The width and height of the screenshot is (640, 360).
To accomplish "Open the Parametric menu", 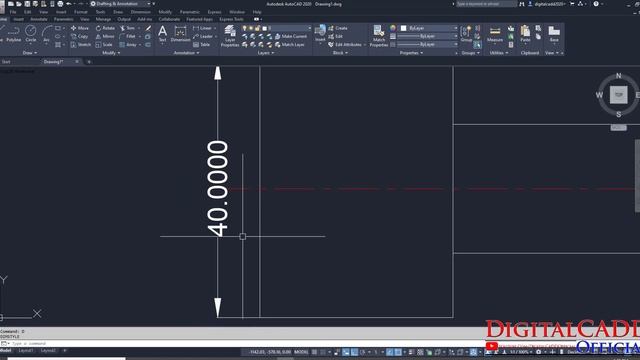I will [190, 12].
